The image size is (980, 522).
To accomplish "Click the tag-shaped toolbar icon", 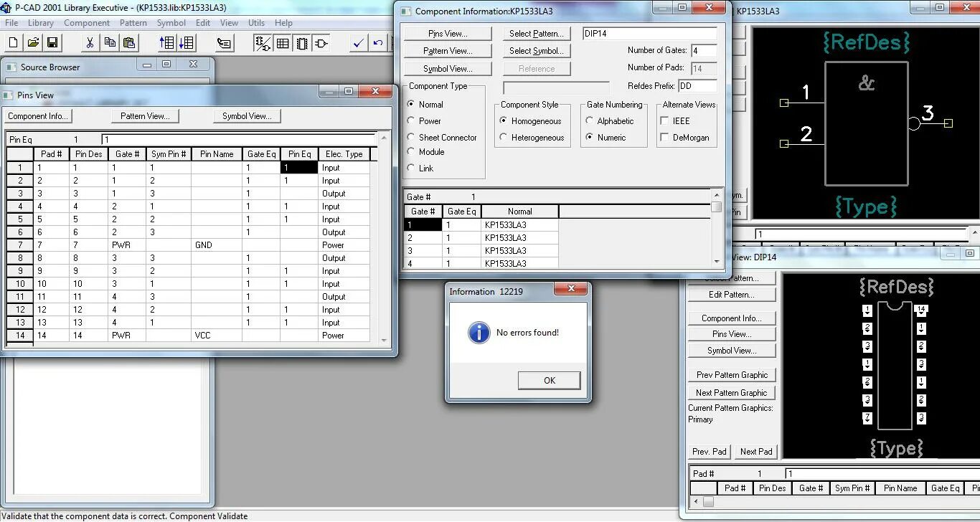I will [x=224, y=43].
